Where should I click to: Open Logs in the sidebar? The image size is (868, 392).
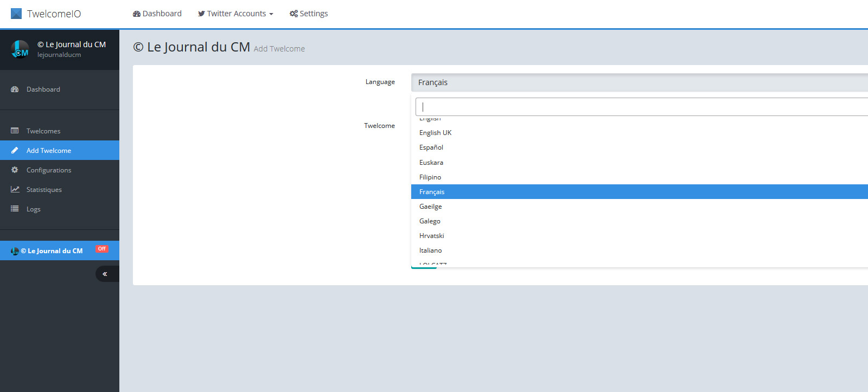point(60,209)
